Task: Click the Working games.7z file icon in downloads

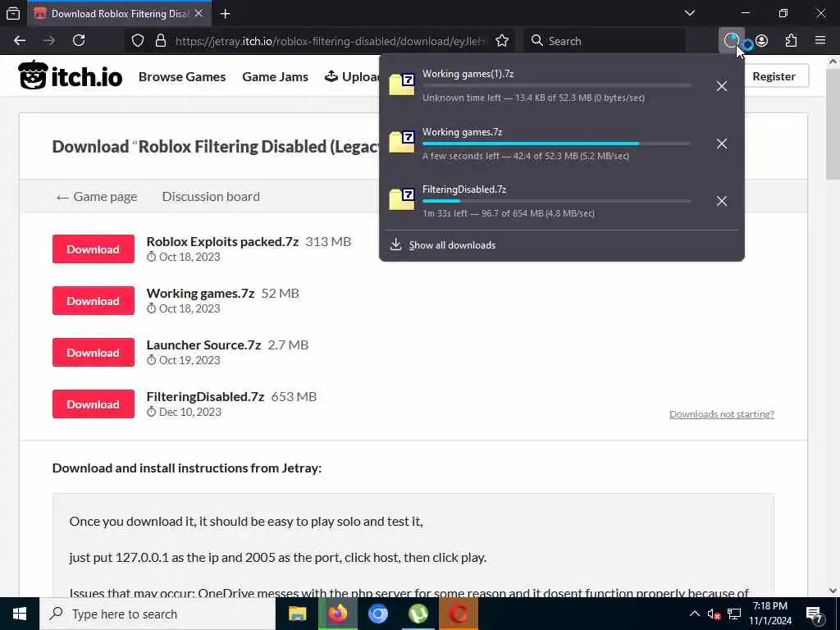Action: (402, 143)
